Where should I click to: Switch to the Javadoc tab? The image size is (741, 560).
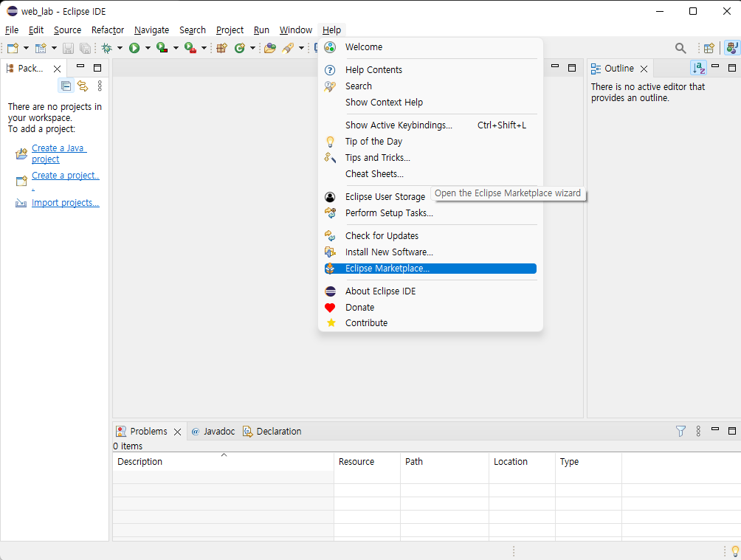213,432
